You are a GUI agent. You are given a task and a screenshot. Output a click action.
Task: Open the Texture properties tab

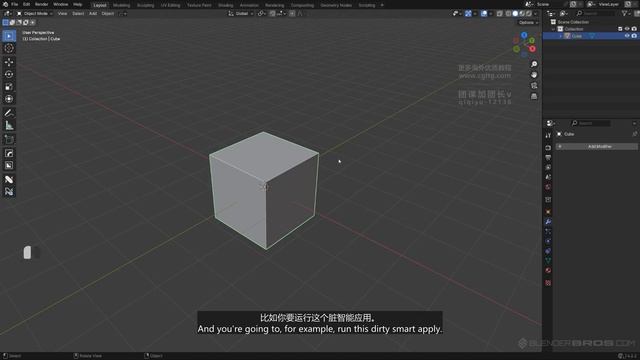pos(548,282)
